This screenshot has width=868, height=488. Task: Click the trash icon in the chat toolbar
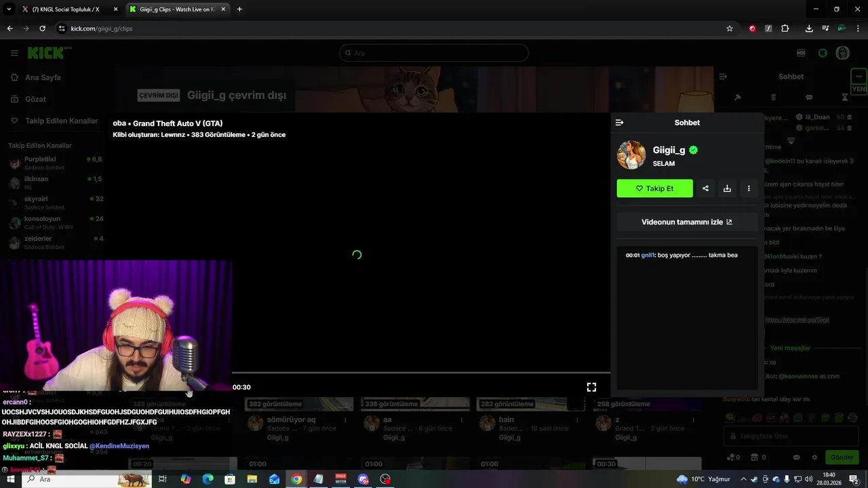774,98
